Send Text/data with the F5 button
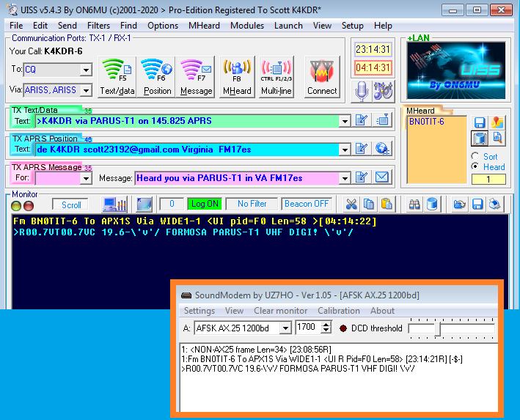The image size is (520, 420). pyautogui.click(x=117, y=77)
